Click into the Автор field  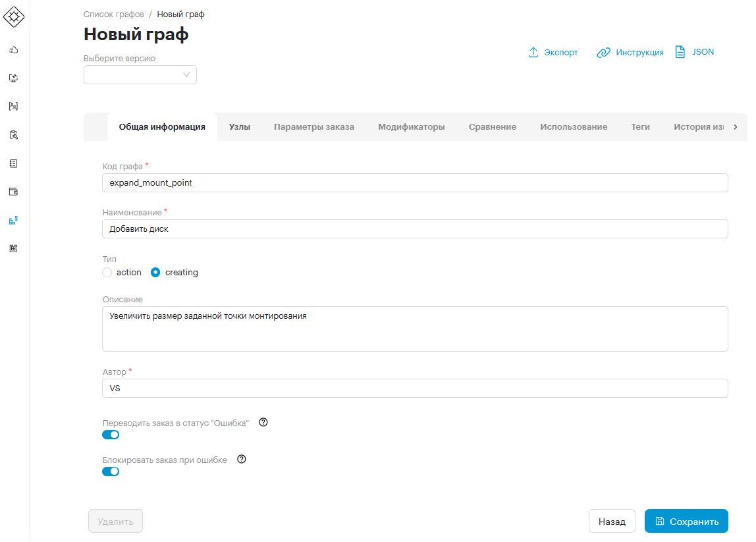coord(415,388)
